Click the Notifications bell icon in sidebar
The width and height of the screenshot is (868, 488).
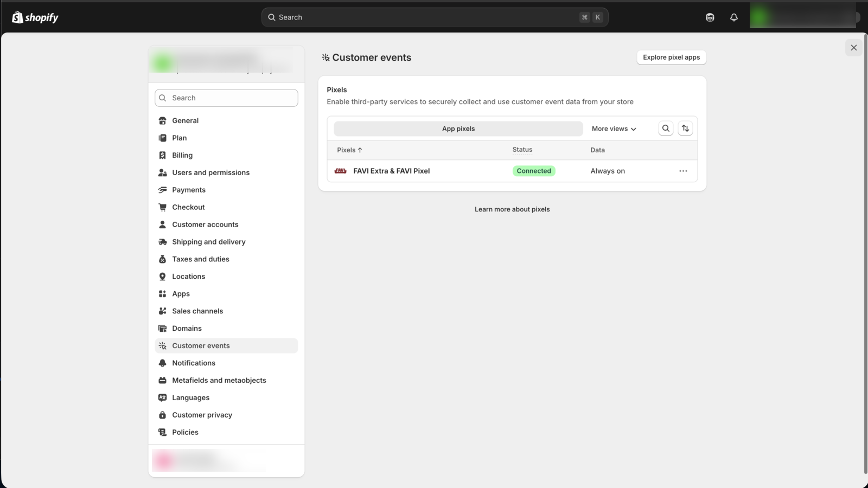162,363
